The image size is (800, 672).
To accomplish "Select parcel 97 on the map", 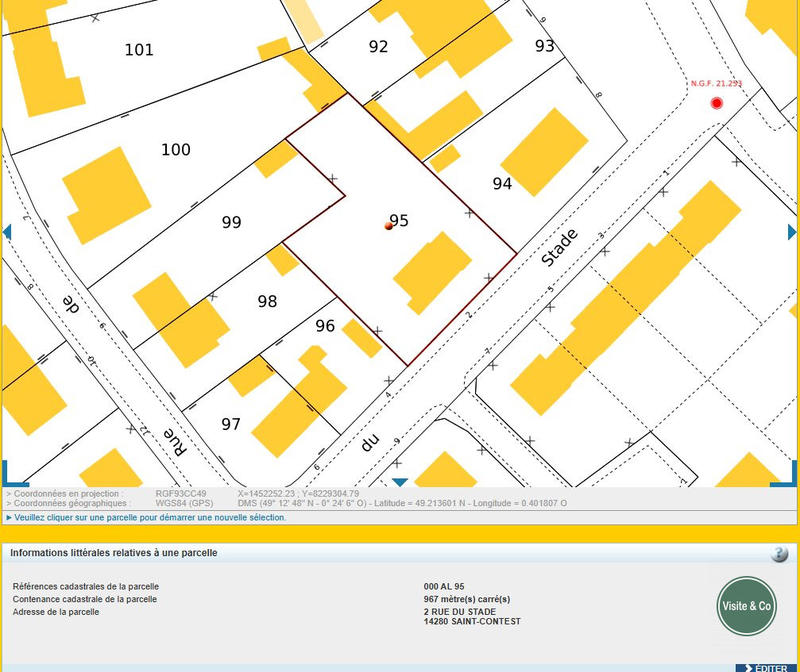I will pyautogui.click(x=231, y=424).
